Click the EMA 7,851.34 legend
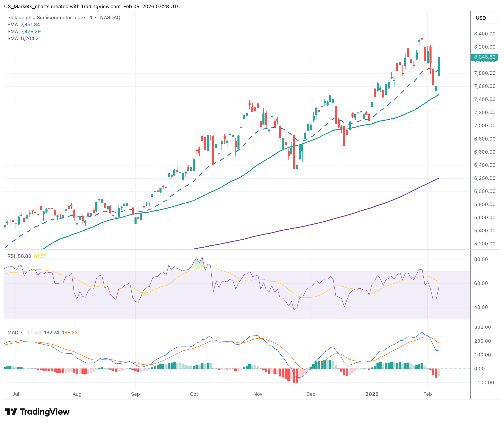 [24, 25]
